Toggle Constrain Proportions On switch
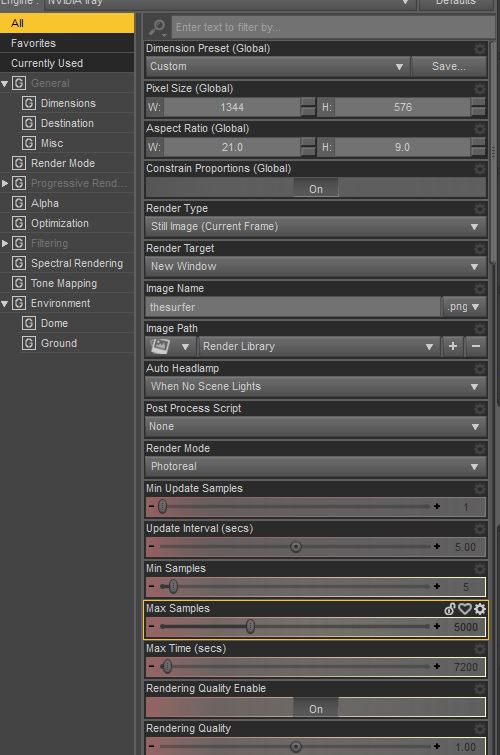The width and height of the screenshot is (500, 755). click(x=316, y=189)
